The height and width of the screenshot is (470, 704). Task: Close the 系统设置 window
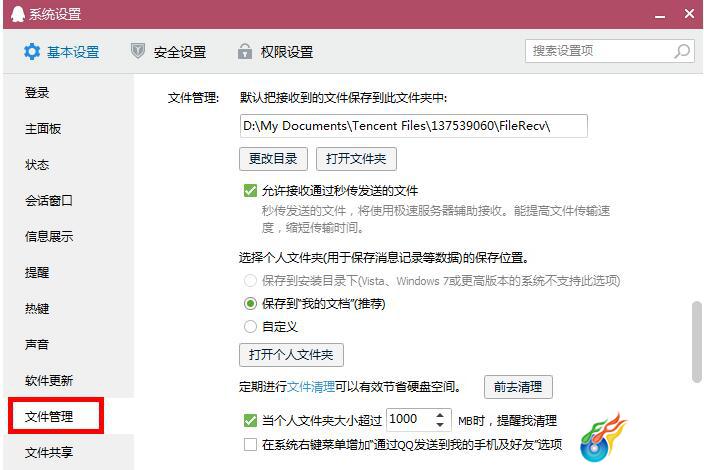coord(689,14)
